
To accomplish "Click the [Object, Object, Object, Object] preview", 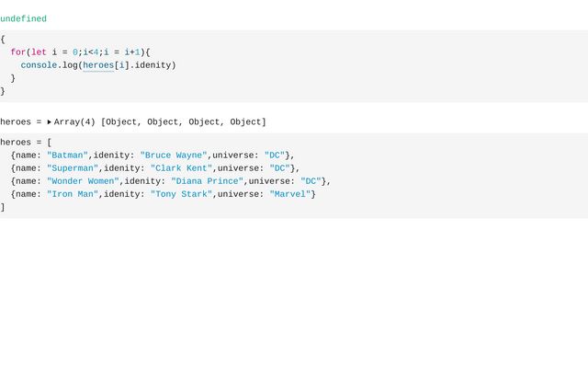I will point(183,121).
